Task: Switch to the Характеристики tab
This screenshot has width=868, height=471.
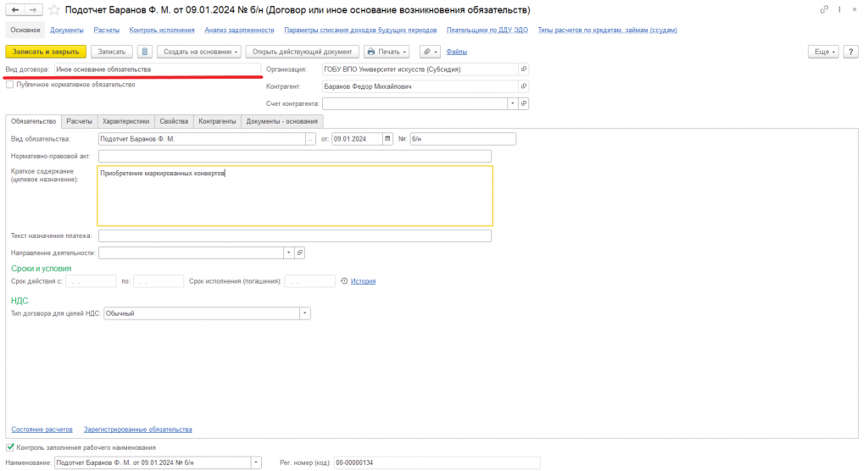Action: pyautogui.click(x=125, y=121)
